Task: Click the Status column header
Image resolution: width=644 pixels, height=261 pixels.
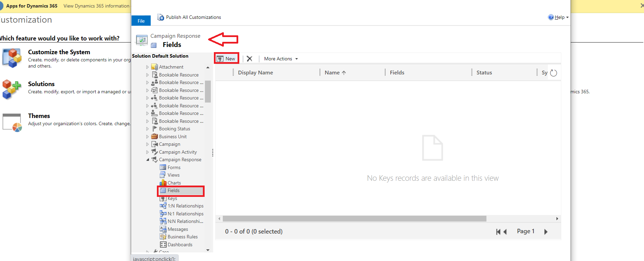Action: [484, 72]
